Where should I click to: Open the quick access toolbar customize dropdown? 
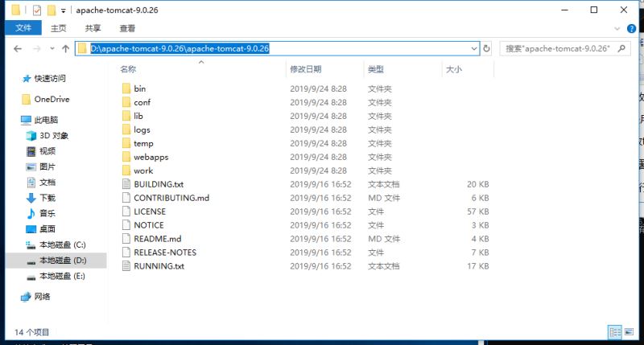(64, 10)
